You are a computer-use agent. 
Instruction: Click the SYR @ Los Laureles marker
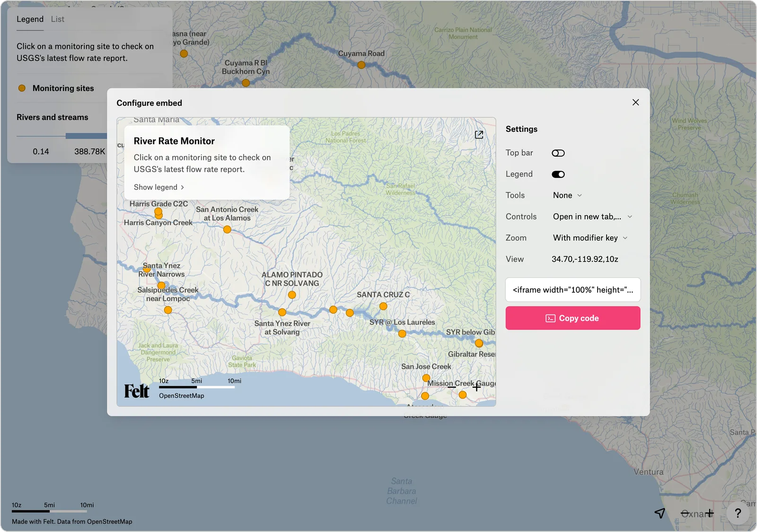click(x=402, y=333)
